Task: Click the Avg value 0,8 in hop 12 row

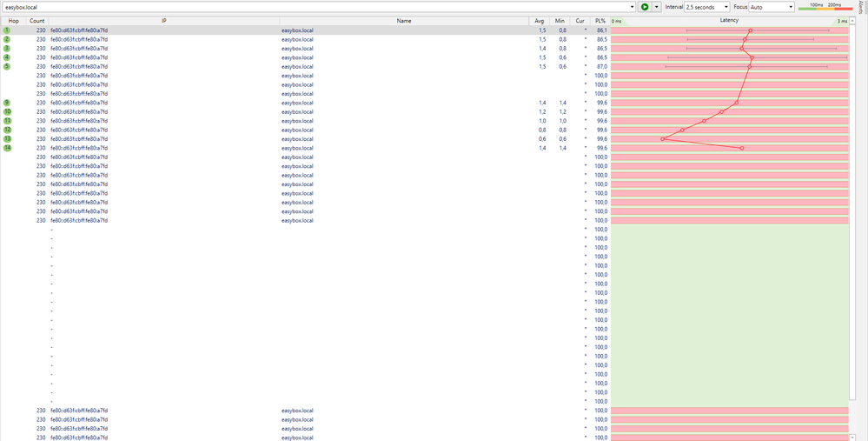Action: point(542,130)
